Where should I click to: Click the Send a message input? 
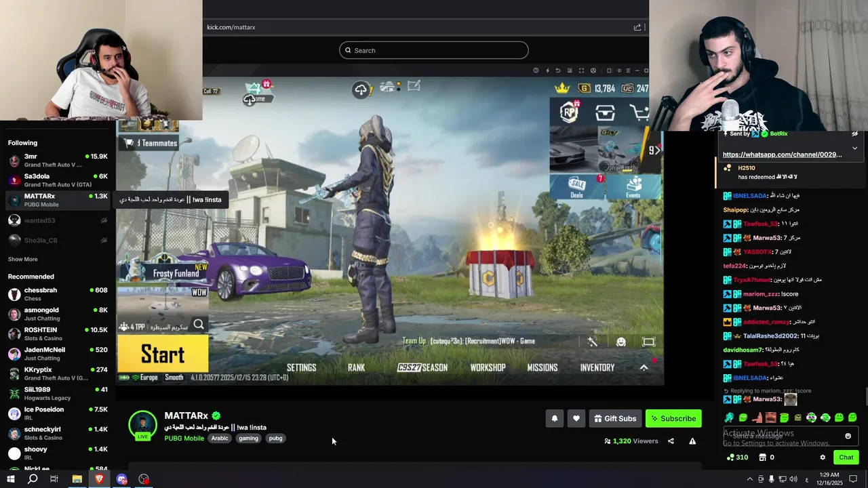point(790,436)
